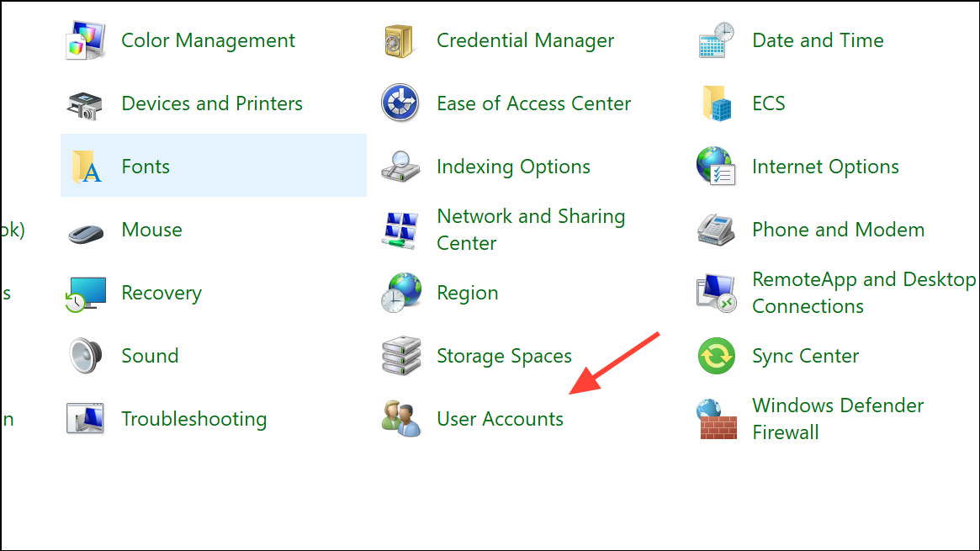The width and height of the screenshot is (980, 551).
Task: Click the Network and Sharing Center icon
Action: 400,230
